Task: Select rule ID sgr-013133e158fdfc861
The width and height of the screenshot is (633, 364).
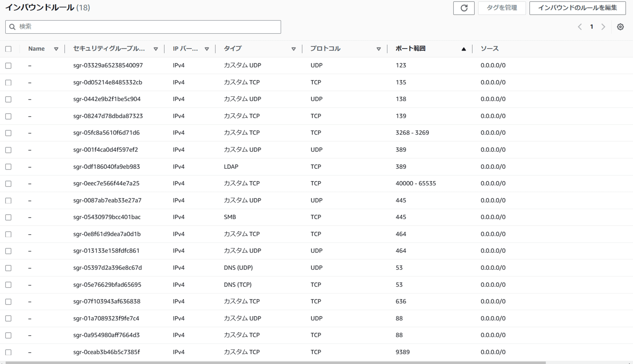Action: pyautogui.click(x=106, y=251)
